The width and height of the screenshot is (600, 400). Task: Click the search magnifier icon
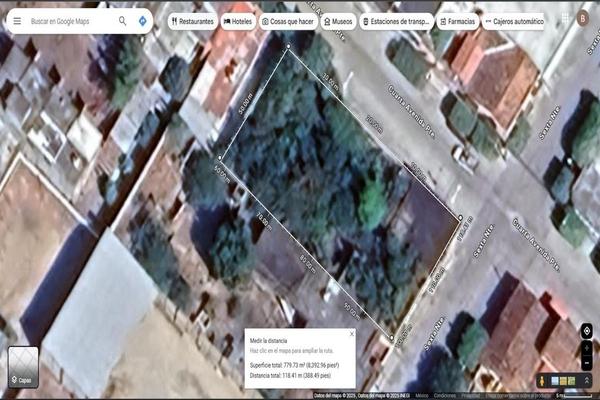coord(122,20)
